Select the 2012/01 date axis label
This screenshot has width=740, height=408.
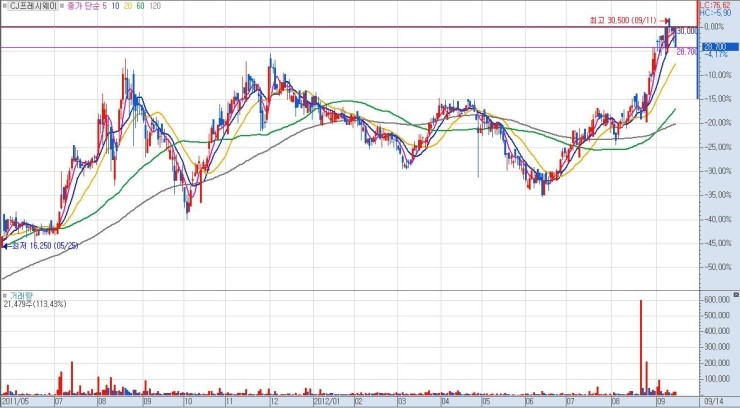(x=328, y=401)
